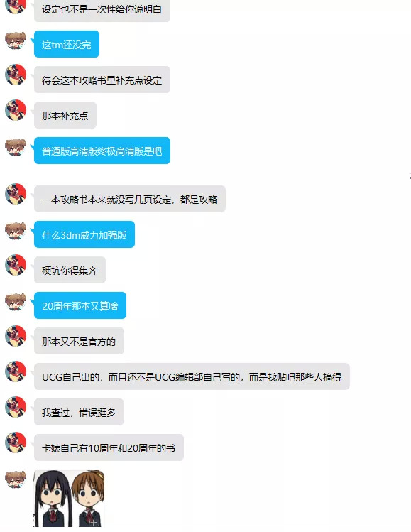
Task: Select the '待会这本攻略书里补充点设定' message bubble
Action: coord(102,80)
